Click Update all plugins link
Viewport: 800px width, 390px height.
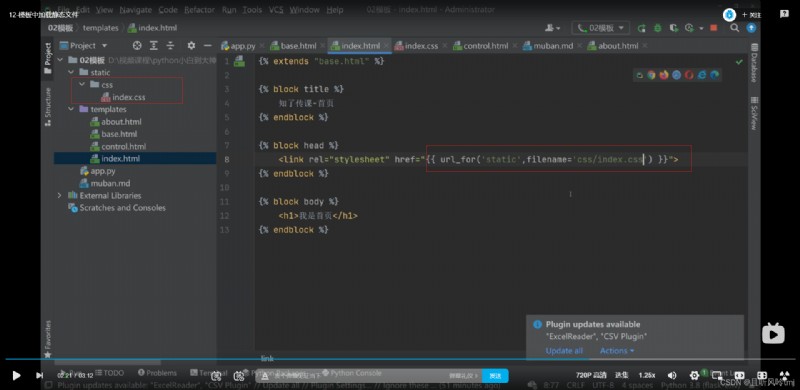[564, 351]
